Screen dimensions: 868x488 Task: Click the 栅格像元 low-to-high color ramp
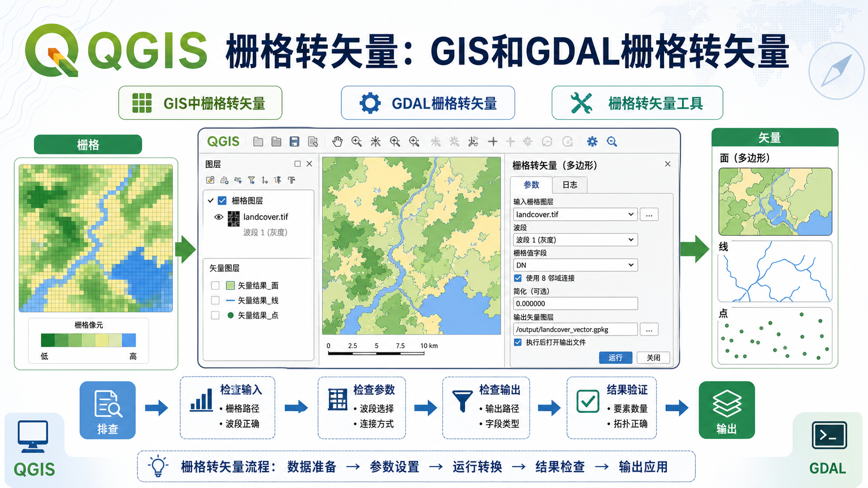88,340
